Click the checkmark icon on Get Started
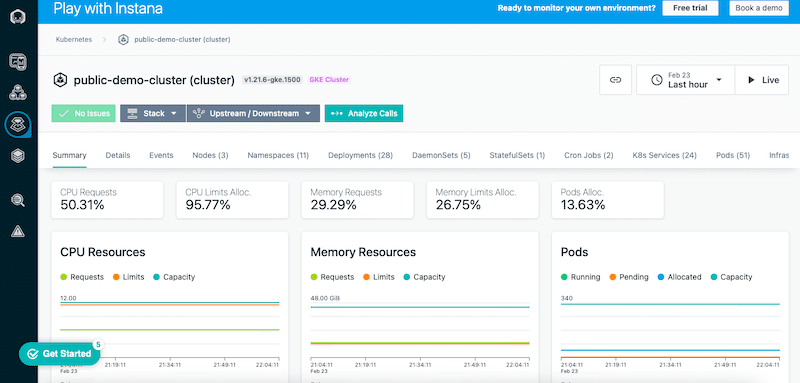Viewport: 800px width, 383px height. point(32,354)
